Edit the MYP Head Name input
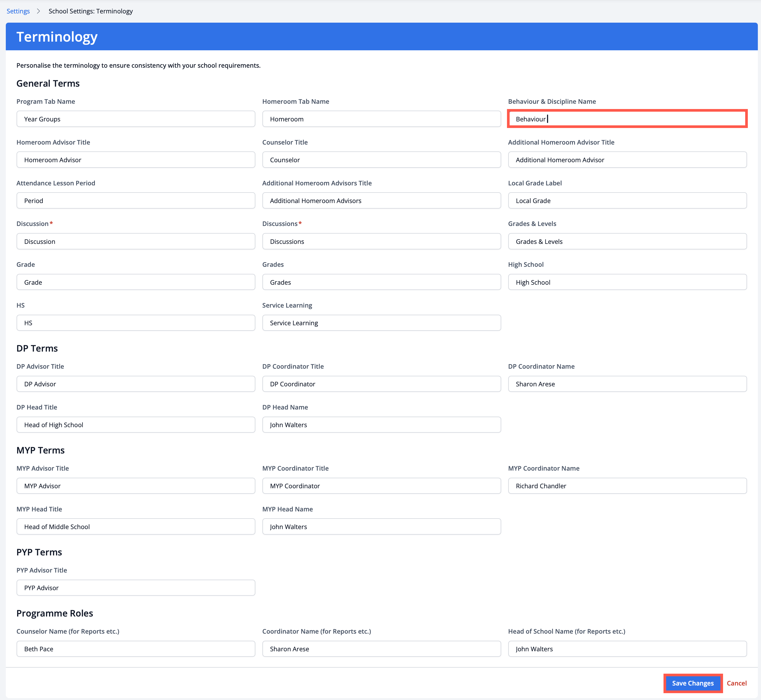Image resolution: width=761 pixels, height=700 pixels. (382, 526)
